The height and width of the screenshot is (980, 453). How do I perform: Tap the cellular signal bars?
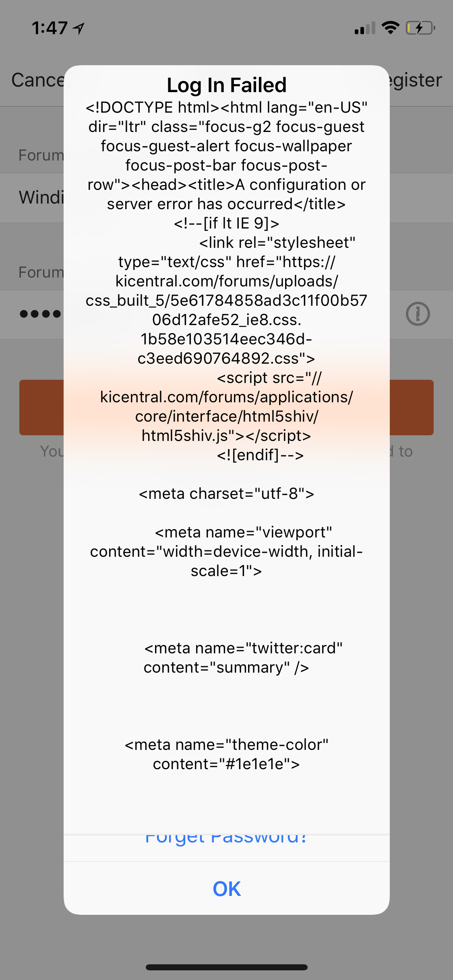coord(365,28)
